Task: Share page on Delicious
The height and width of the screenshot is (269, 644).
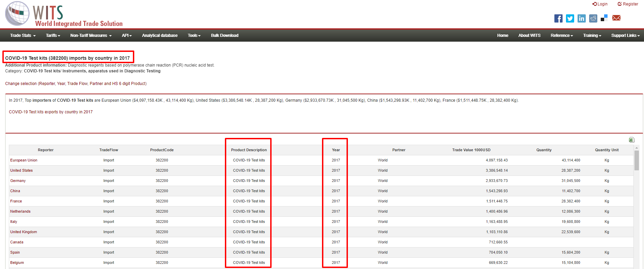Action: click(x=604, y=18)
